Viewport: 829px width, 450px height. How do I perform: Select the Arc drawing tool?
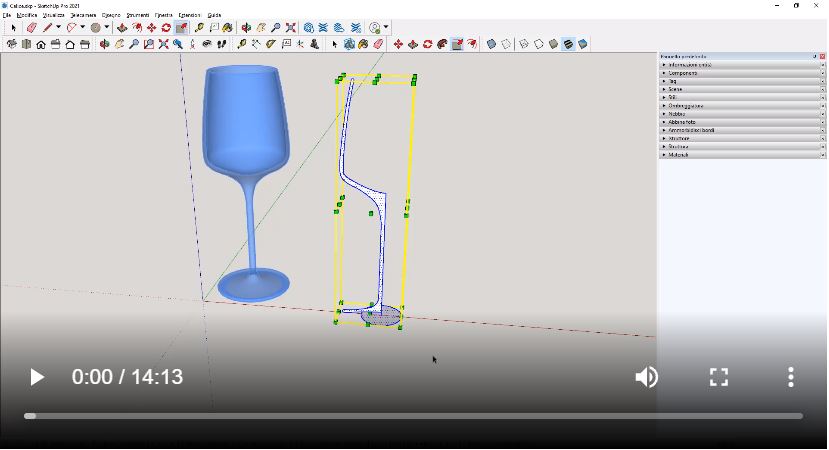[x=71, y=27]
